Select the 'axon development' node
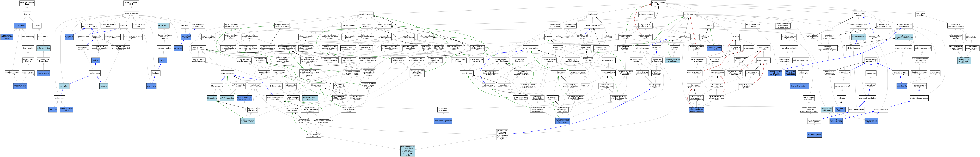The image size is (980, 157). tap(814, 135)
